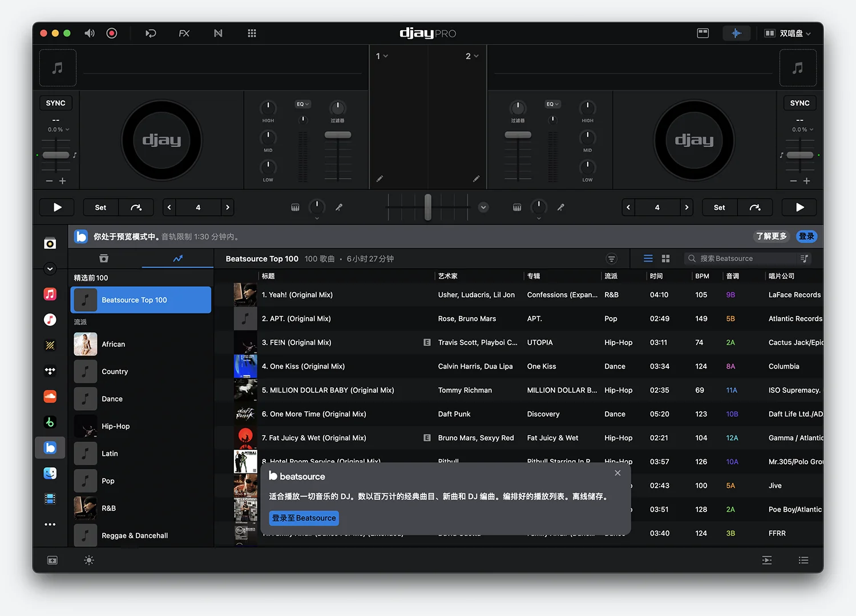This screenshot has width=856, height=616.
Task: Switch to grid view
Action: tap(665, 258)
